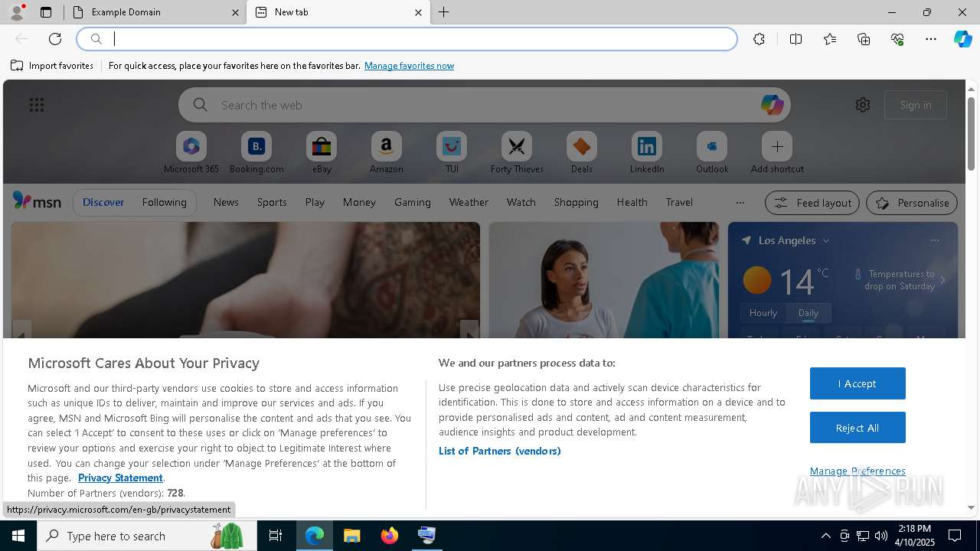
Task: Open Task View on taskbar
Action: point(276,536)
